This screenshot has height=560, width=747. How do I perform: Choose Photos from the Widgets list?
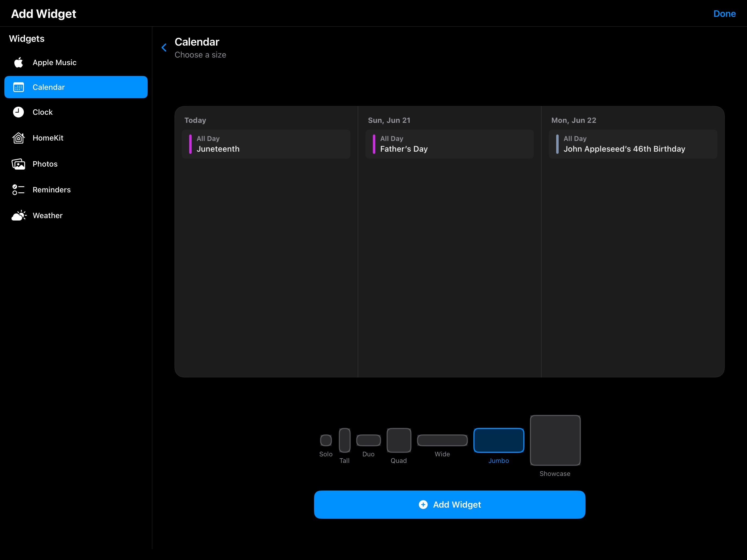click(76, 164)
